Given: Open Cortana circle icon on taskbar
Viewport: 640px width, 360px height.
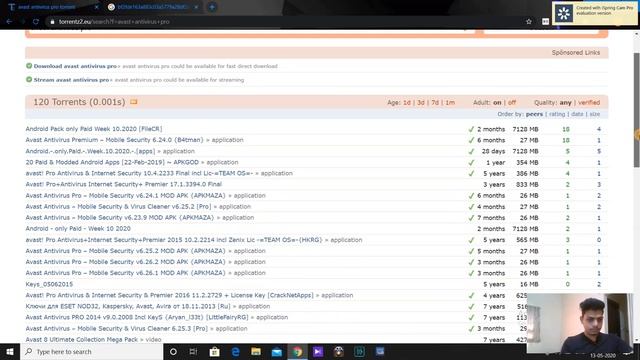Looking at the screenshot, I should pos(173,351).
